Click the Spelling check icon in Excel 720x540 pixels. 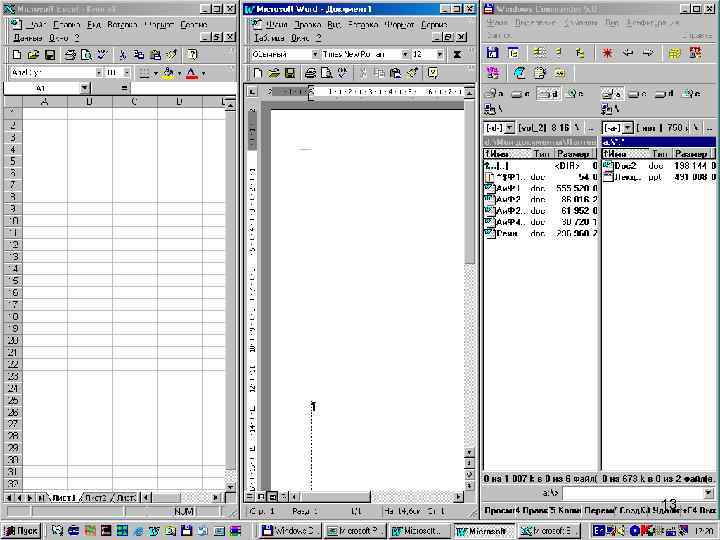pyautogui.click(x=102, y=55)
